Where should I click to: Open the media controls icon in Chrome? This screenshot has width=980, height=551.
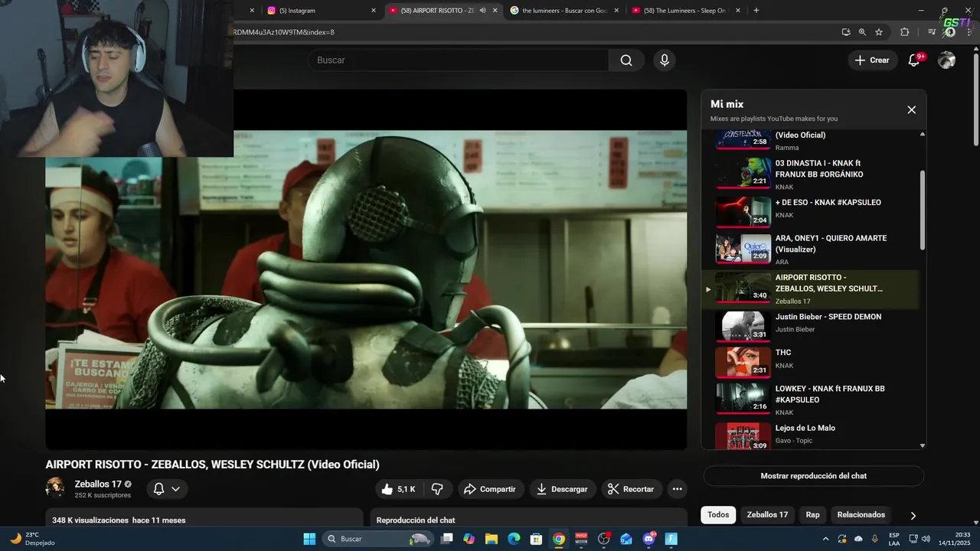[932, 32]
